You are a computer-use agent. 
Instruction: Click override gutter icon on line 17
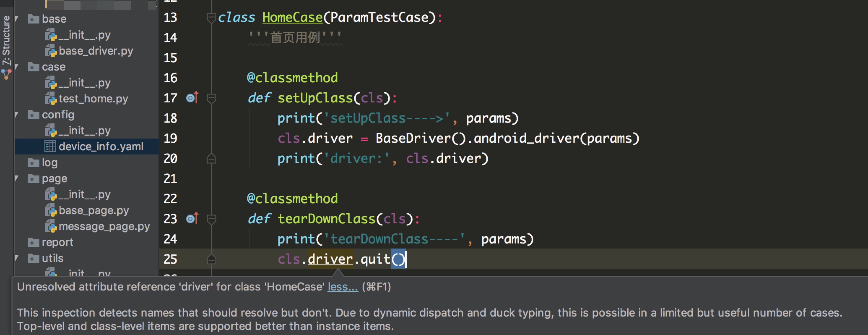pyautogui.click(x=192, y=97)
